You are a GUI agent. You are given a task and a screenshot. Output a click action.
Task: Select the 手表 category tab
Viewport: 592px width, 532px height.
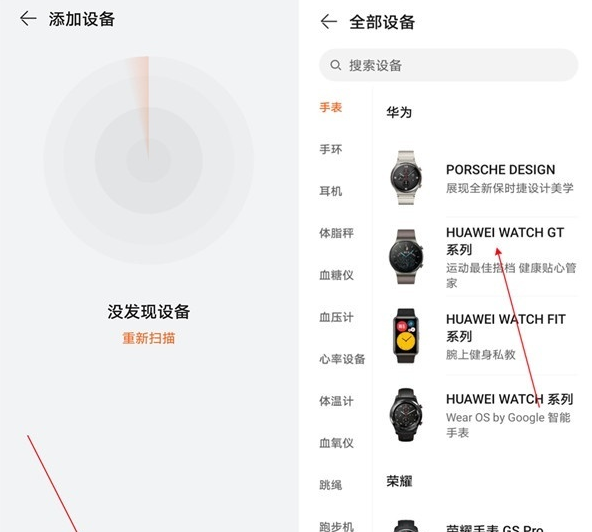[331, 107]
